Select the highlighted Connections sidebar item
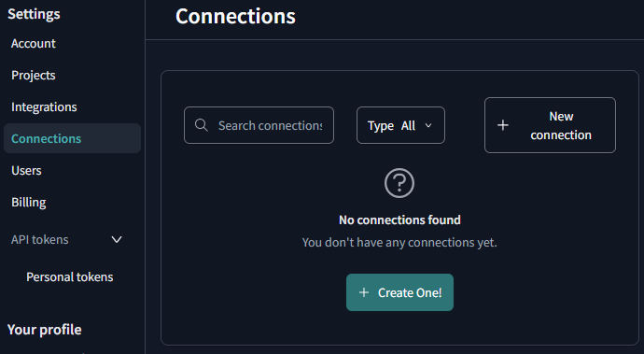The image size is (644, 354). click(72, 138)
